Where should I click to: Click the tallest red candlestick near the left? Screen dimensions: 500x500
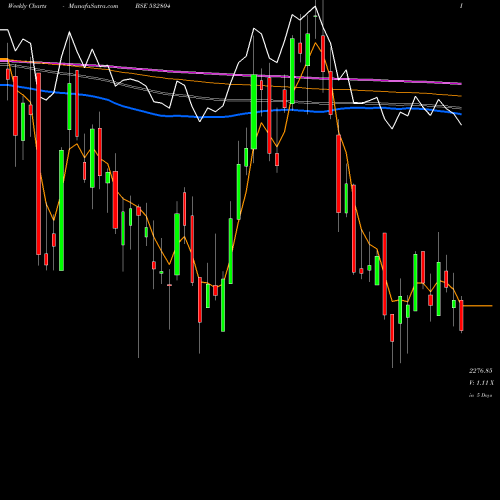(x=39, y=164)
